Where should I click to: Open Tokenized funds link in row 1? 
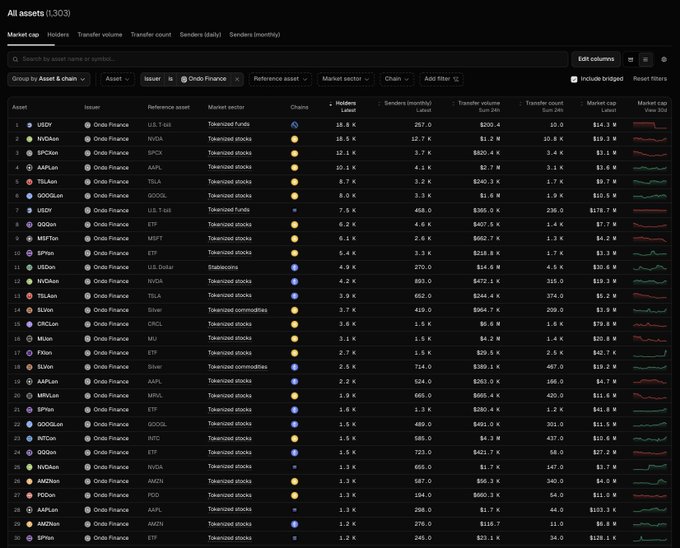coord(229,124)
